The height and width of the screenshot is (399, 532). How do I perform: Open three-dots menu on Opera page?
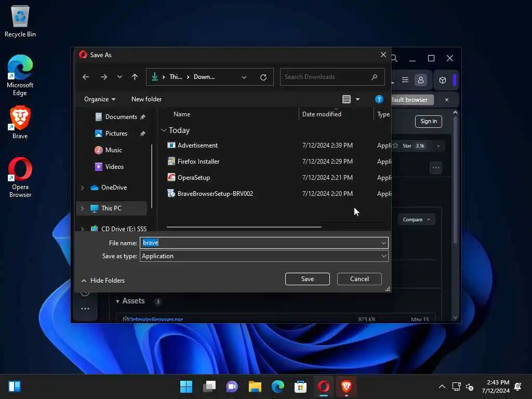(x=436, y=168)
